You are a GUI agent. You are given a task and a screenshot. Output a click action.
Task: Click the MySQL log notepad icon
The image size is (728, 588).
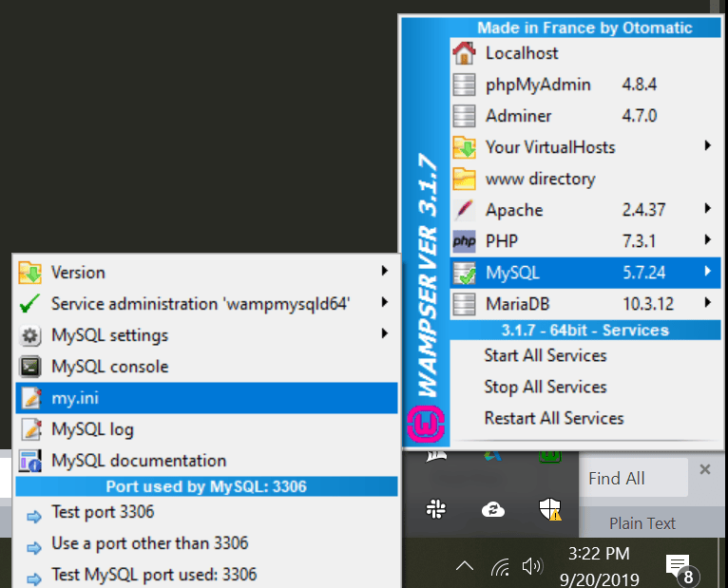pos(31,429)
